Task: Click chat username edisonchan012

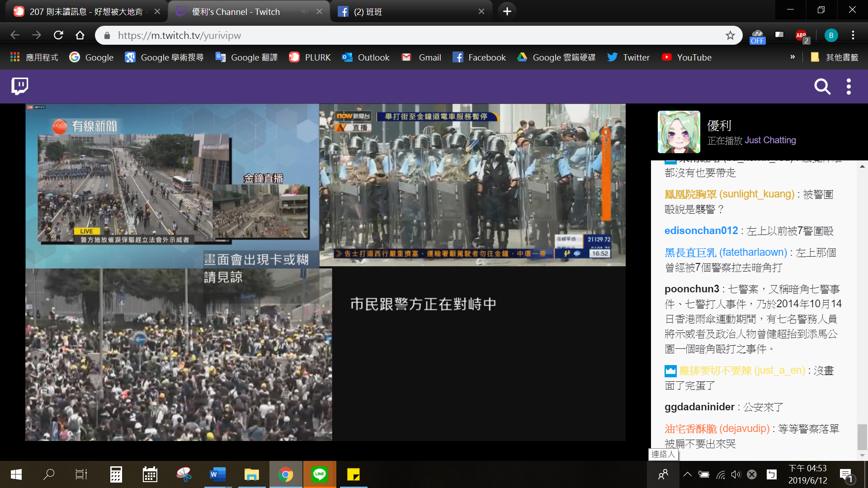Action: coord(701,230)
